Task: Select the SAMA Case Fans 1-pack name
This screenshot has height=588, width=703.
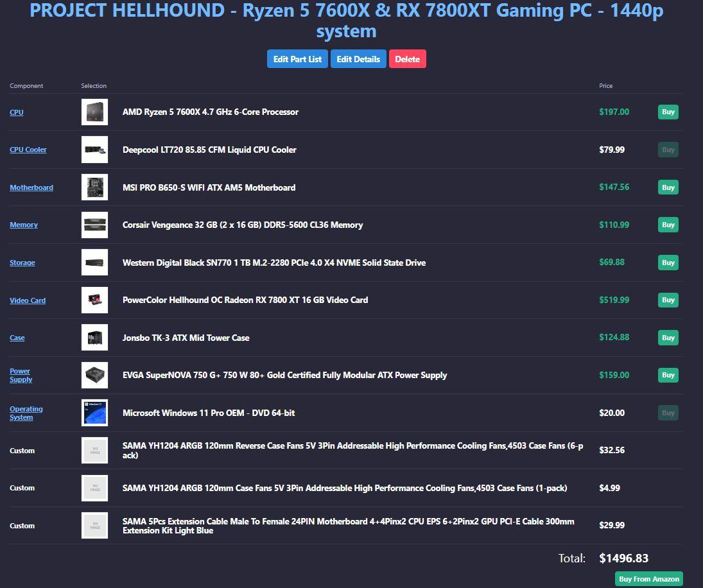Action: click(x=345, y=488)
